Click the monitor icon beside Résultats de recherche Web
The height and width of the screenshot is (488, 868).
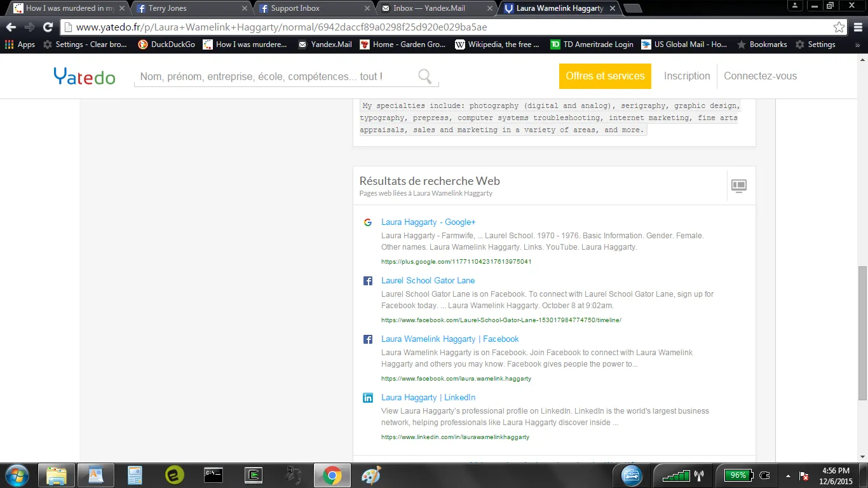tap(739, 186)
